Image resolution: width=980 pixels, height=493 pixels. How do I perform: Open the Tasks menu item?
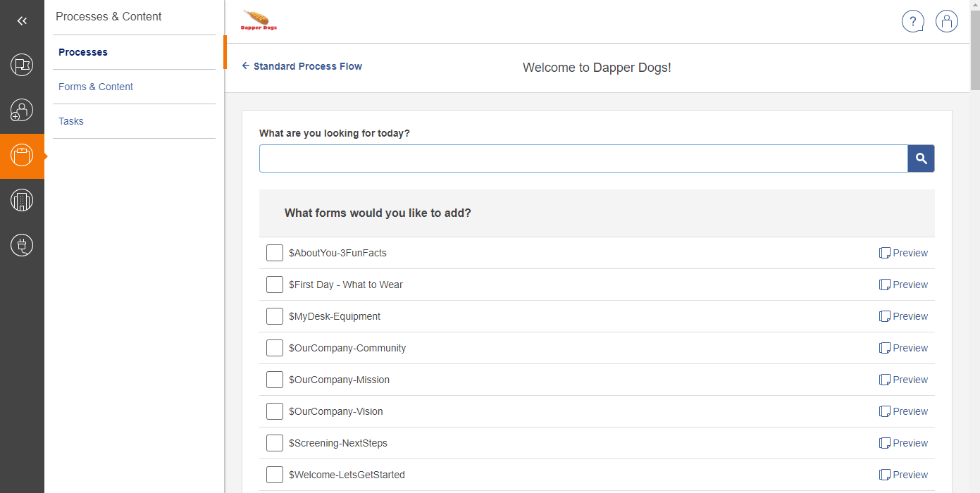(x=71, y=121)
